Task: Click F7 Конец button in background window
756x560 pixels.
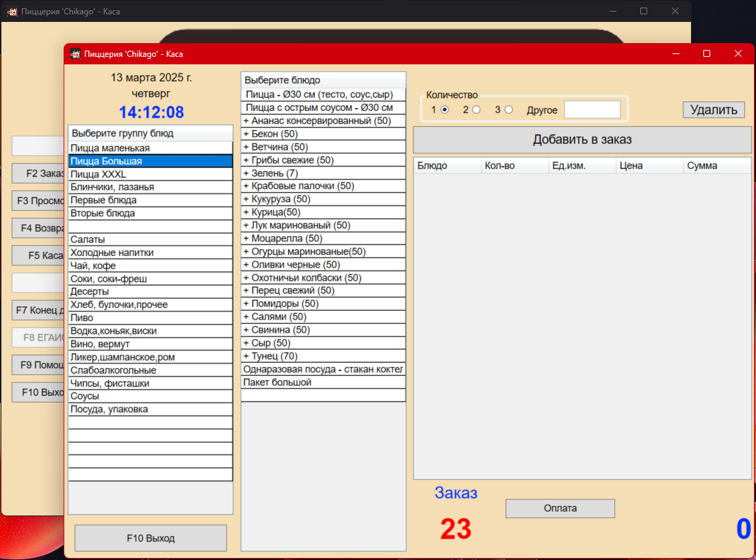Action: click(38, 310)
